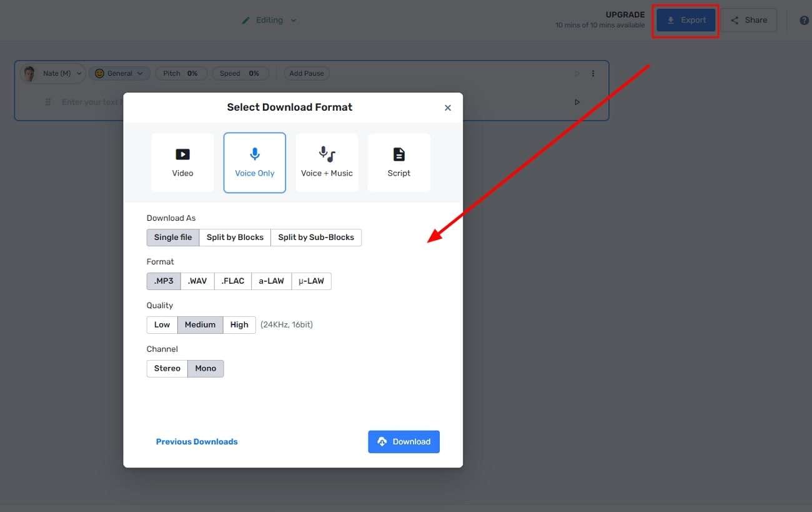Set quality to Low

[162, 325]
